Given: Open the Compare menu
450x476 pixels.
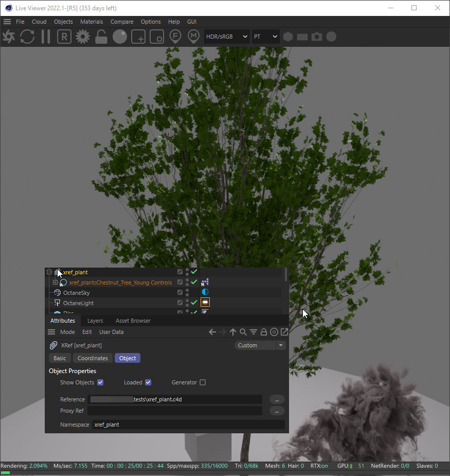Looking at the screenshot, I should [x=122, y=22].
